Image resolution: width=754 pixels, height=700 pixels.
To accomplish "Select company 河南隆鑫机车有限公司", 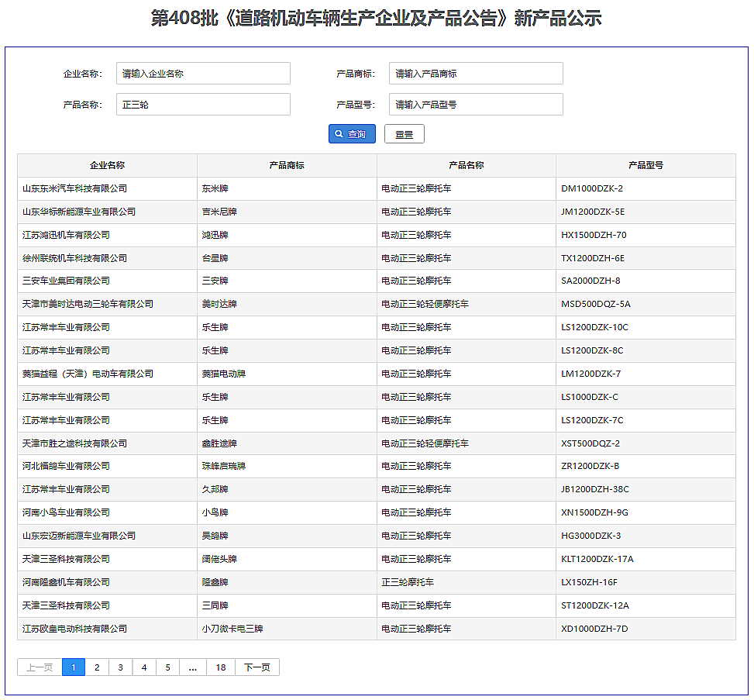I will [x=66, y=582].
